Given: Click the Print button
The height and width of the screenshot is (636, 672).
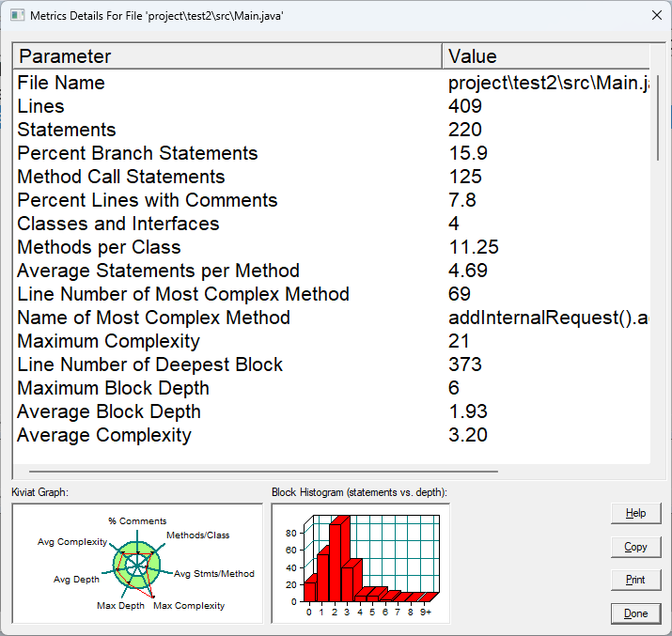Looking at the screenshot, I should 635,580.
